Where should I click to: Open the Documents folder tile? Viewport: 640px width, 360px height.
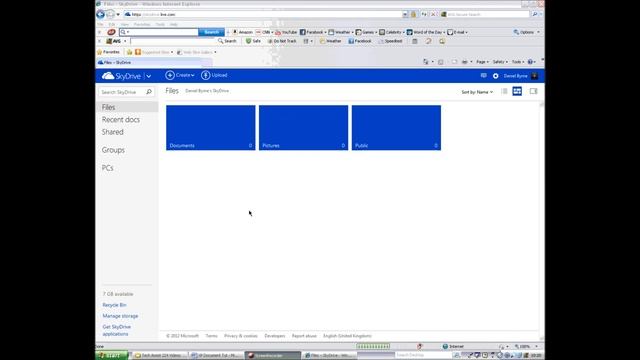click(211, 128)
